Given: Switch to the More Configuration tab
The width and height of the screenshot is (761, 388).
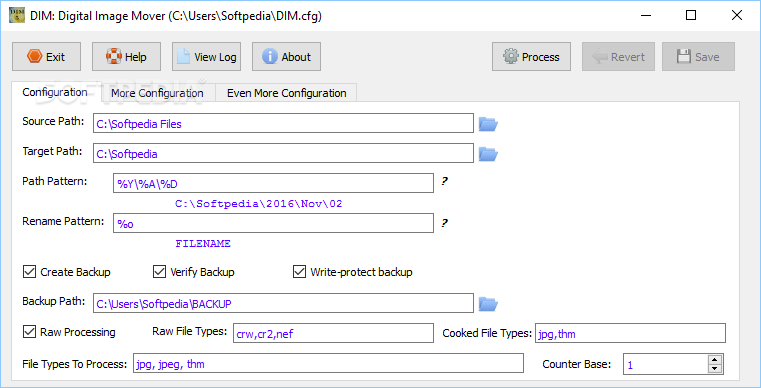Looking at the screenshot, I should click(x=157, y=93).
